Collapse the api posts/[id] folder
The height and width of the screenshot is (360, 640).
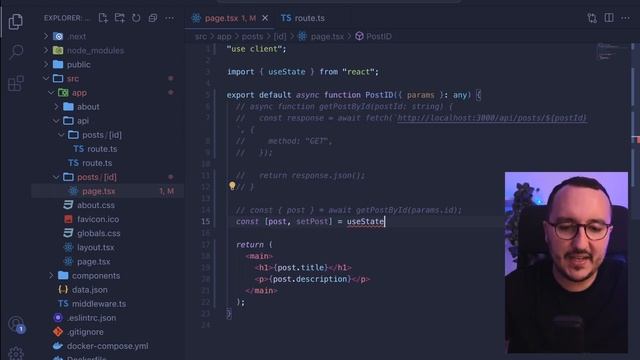click(x=102, y=135)
